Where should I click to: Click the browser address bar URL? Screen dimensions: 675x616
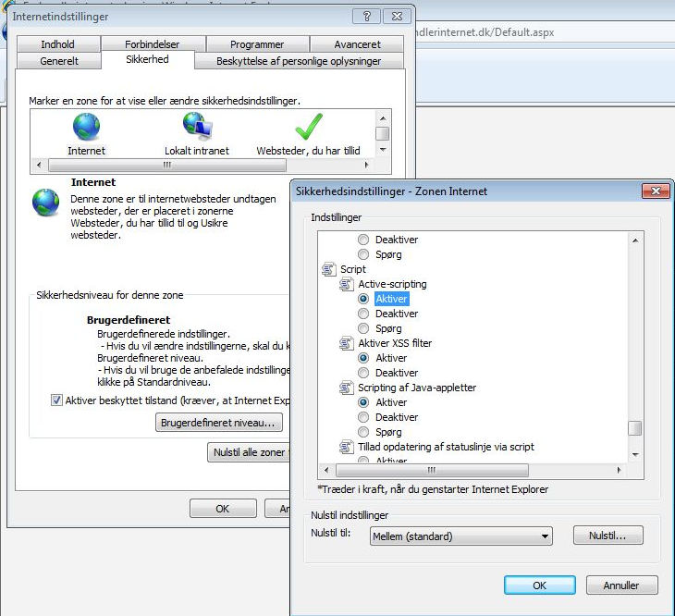coord(484,32)
